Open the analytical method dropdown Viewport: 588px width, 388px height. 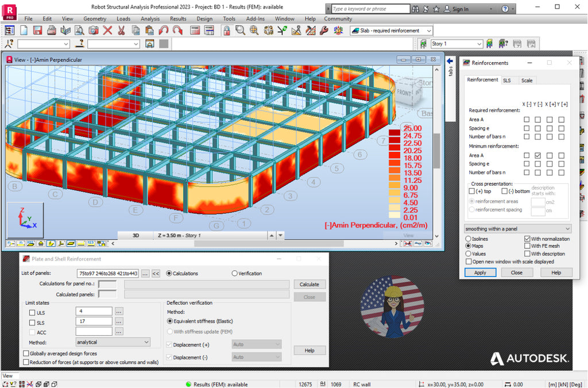click(146, 341)
